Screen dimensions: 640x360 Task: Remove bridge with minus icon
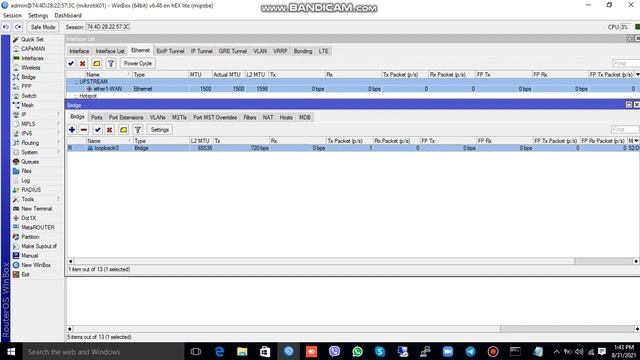[84, 129]
